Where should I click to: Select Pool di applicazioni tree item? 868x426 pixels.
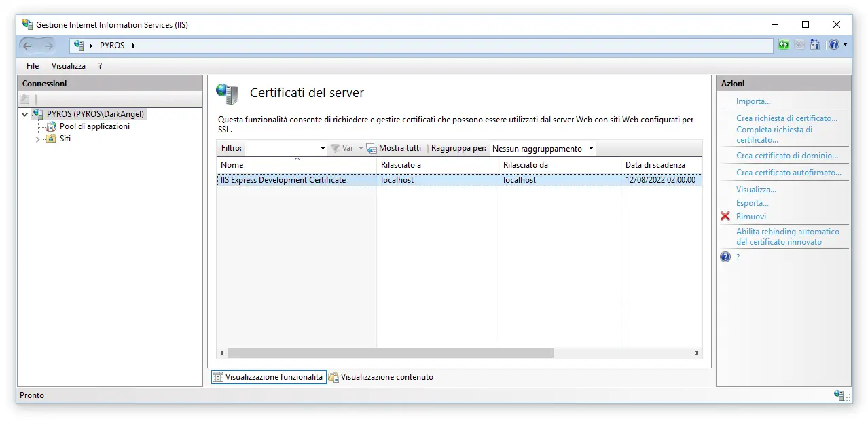coord(94,126)
